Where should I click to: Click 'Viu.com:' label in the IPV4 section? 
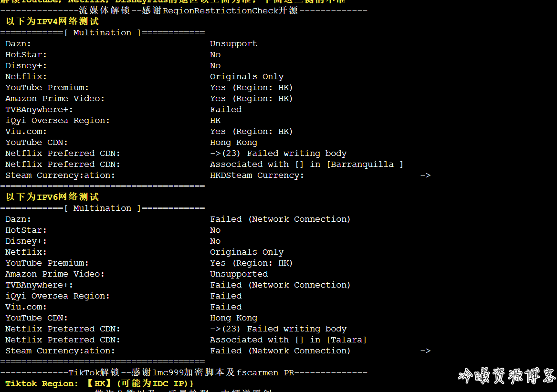26,132
